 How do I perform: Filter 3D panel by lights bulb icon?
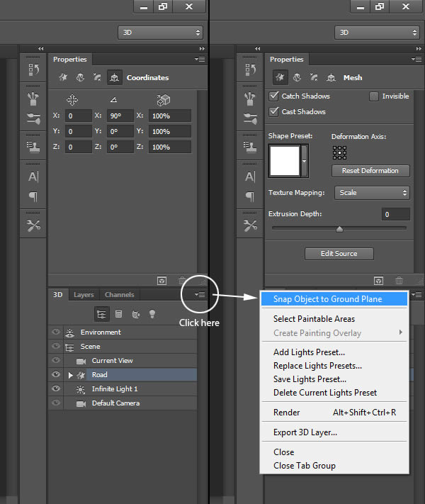[152, 314]
